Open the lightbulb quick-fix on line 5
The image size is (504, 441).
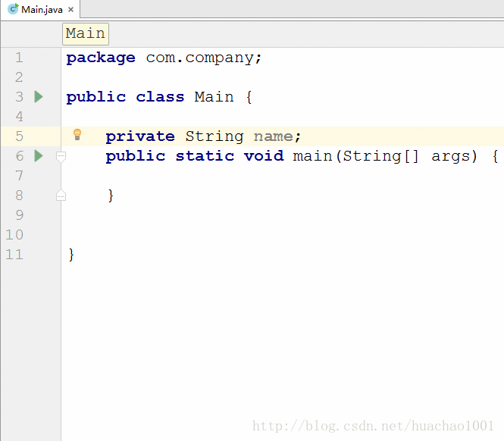pyautogui.click(x=77, y=135)
